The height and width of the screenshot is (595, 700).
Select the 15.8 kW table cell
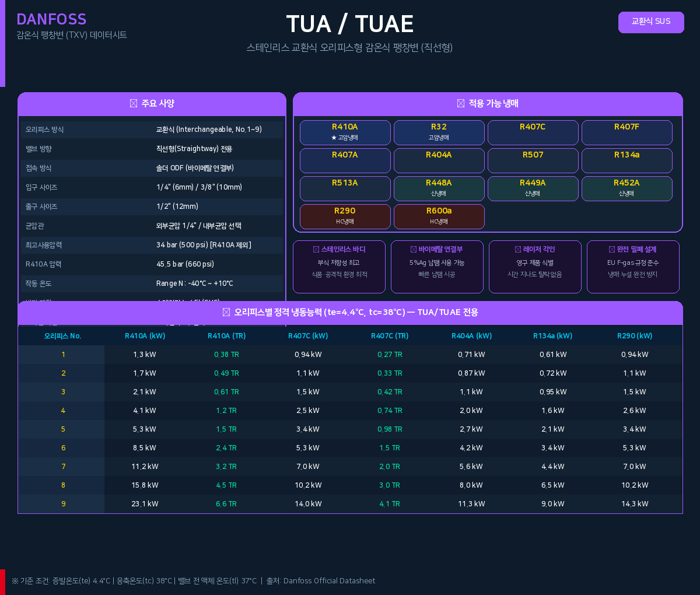pos(145,485)
